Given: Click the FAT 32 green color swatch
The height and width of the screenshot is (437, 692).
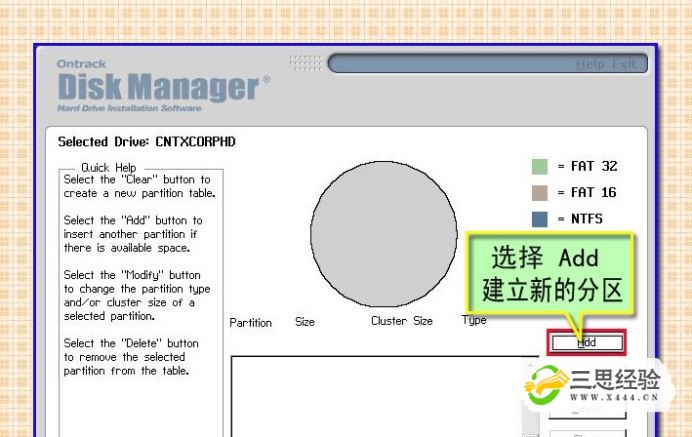Looking at the screenshot, I should (540, 166).
